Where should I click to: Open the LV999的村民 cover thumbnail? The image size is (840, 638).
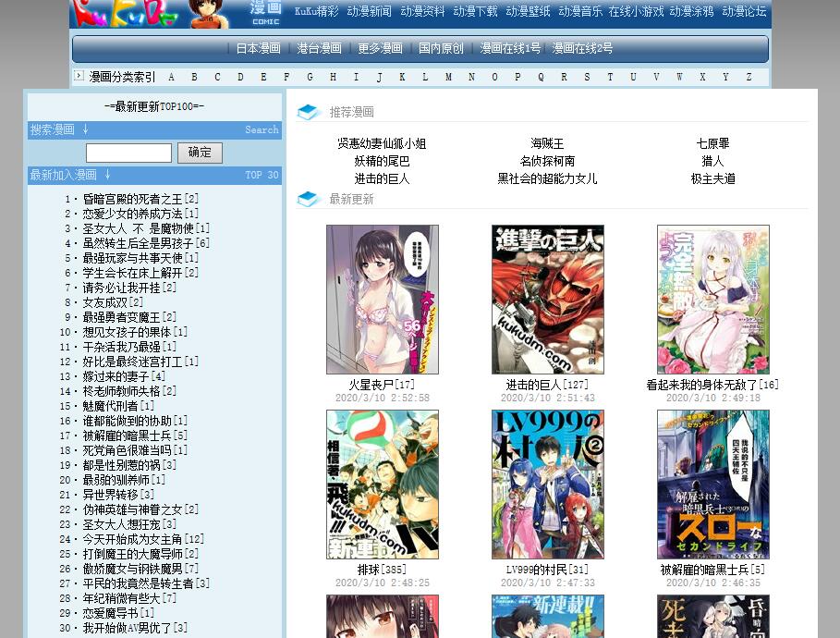click(x=548, y=485)
